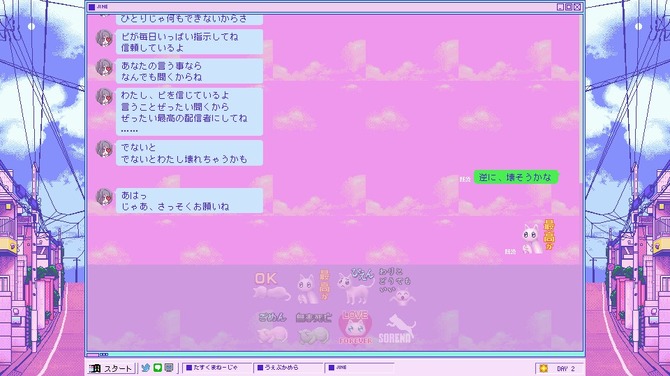Send the ぴえん crying cat sticker
Screen dimensions: 670x376
coord(356,286)
